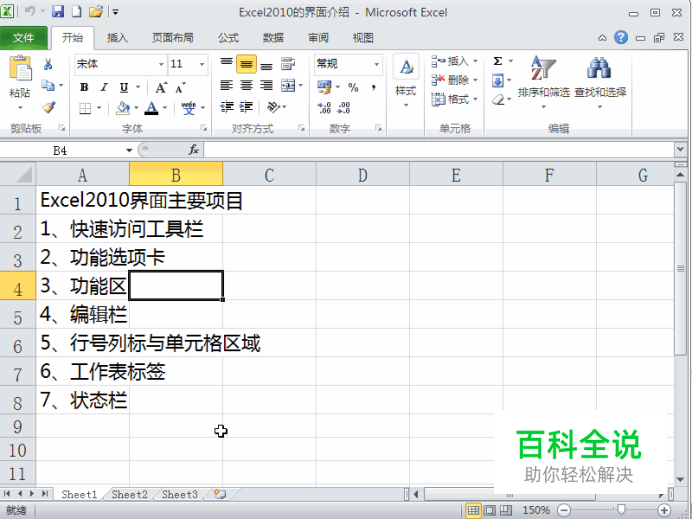Toggle Italic formatting
The image size is (692, 519).
point(104,87)
